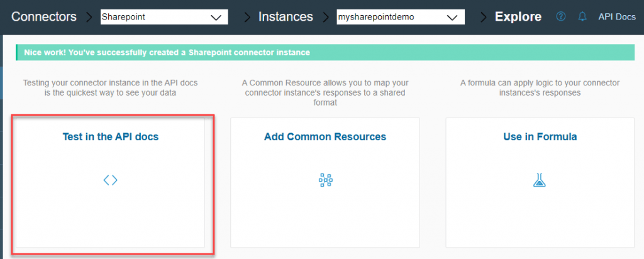Viewport: 644px width, 259px height.
Task: Click Test in the API docs title
Action: coord(111,136)
